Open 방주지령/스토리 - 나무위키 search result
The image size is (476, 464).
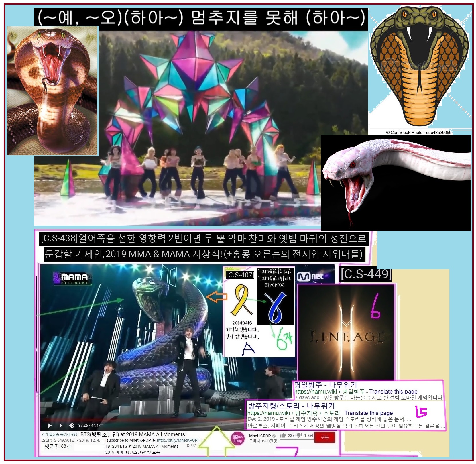[291, 406]
